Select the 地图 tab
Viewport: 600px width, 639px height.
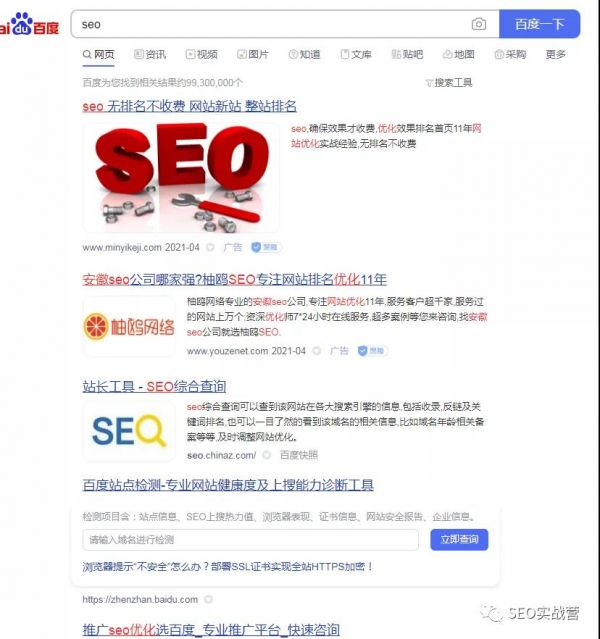click(x=459, y=54)
